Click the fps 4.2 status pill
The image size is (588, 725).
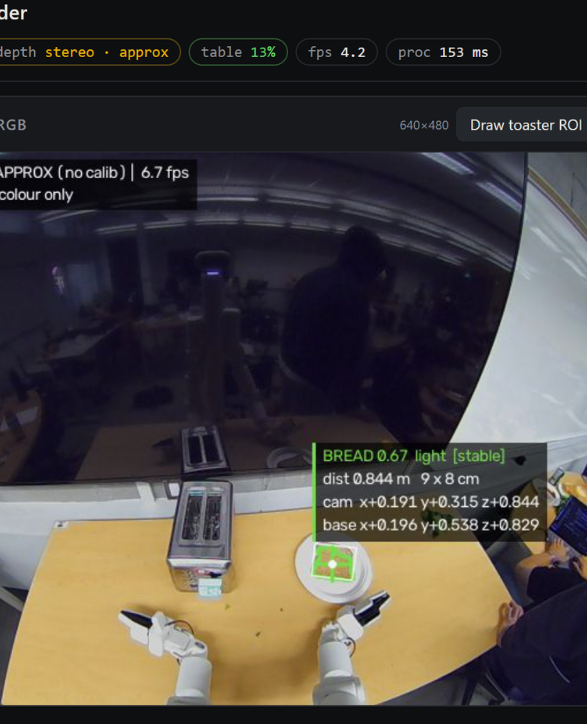337,52
